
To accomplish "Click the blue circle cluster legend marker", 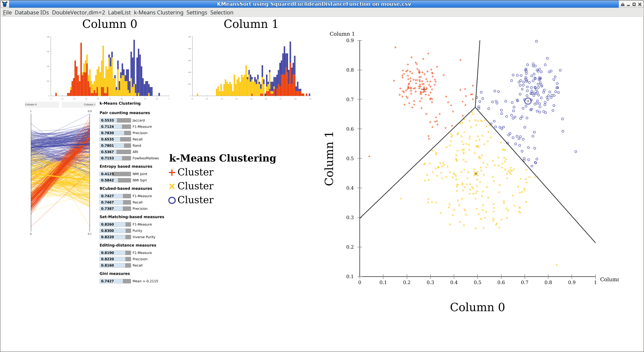I will (x=172, y=200).
